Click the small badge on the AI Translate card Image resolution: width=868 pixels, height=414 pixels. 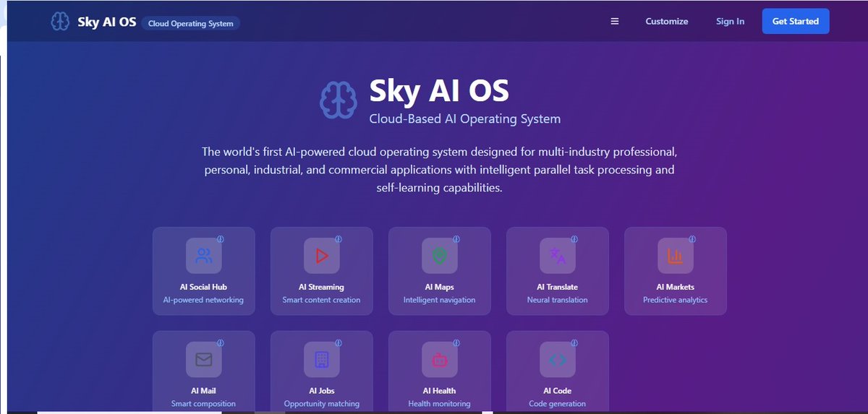pyautogui.click(x=574, y=238)
